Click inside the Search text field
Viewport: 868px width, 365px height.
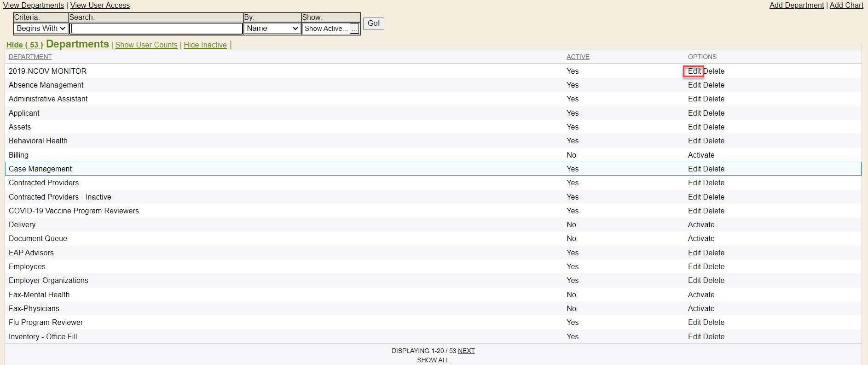[x=156, y=29]
